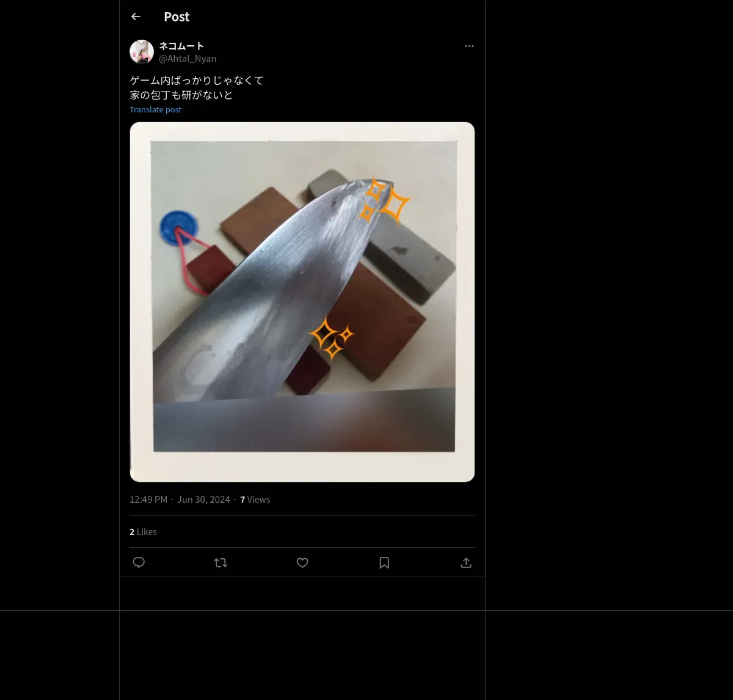The image size is (733, 700).
Task: Open the 7 Views count
Action: (255, 499)
